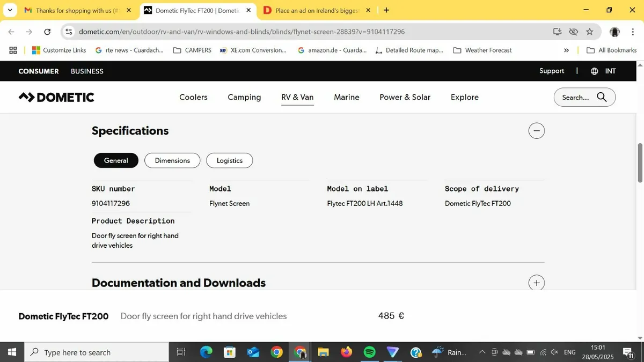Reload the Dometic page
644x362 pixels.
[x=47, y=32]
